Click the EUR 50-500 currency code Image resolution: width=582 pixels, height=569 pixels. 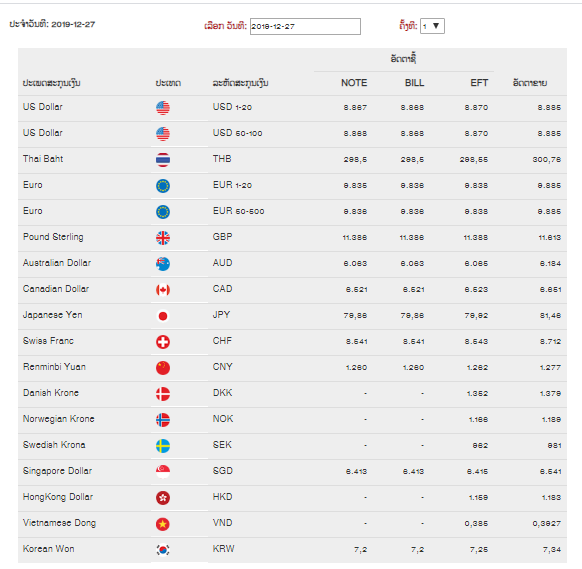238,211
